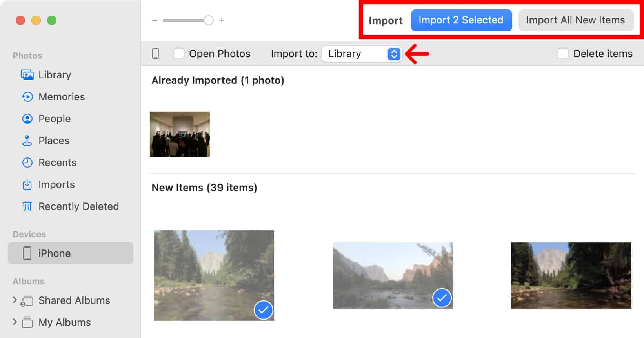Click the zoom in plus icon
644x338 pixels.
click(222, 20)
